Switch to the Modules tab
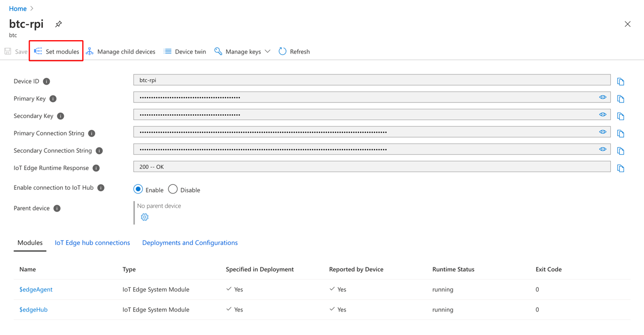The height and width of the screenshot is (335, 644). (30, 243)
